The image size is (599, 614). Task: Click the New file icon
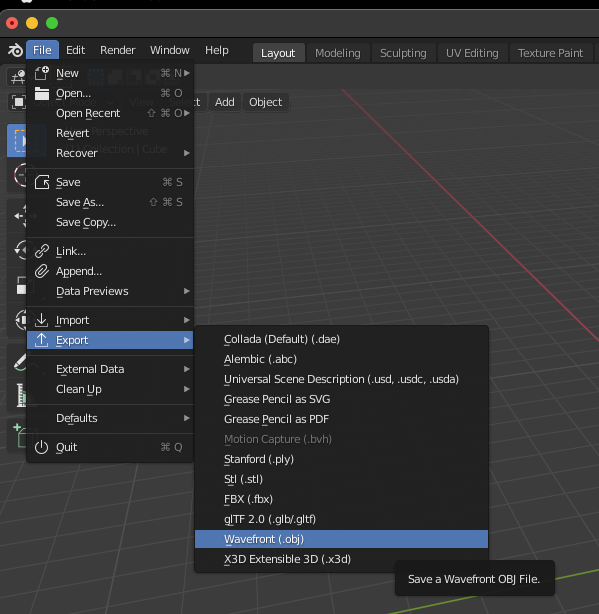[x=41, y=73]
